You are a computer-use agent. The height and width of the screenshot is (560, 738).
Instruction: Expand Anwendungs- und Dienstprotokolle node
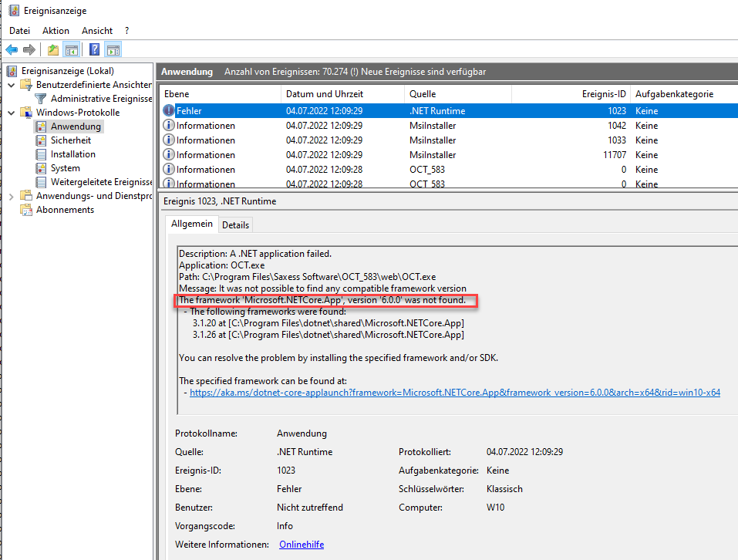click(11, 196)
